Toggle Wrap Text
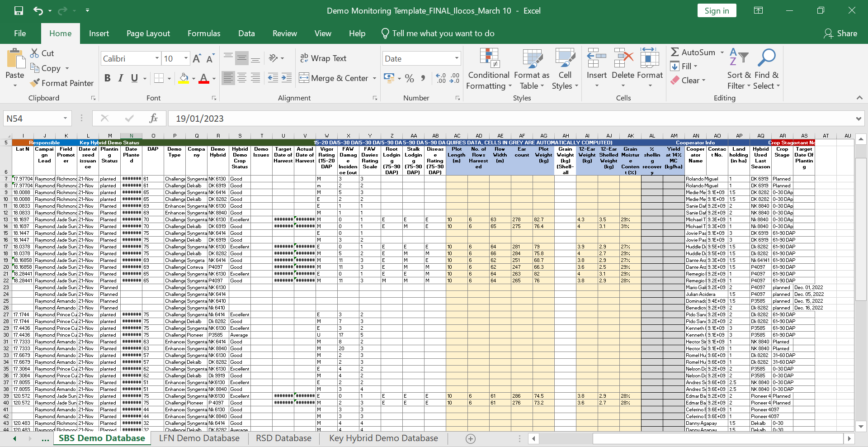 [323, 58]
